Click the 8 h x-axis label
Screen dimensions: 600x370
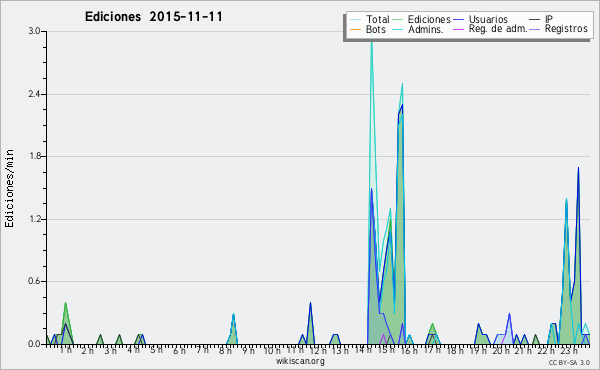(x=225, y=350)
